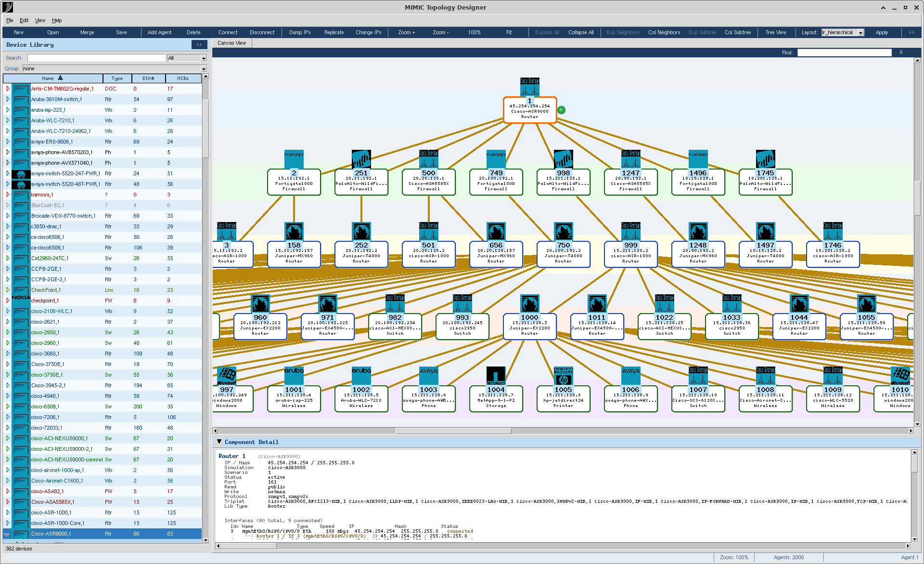Show more toolbar items with >> button
This screenshot has height=564, width=924.
(x=911, y=32)
